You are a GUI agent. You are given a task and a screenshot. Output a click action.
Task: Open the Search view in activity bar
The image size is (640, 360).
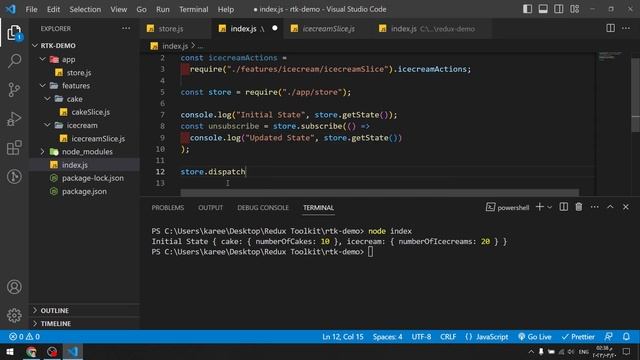pyautogui.click(x=14, y=61)
